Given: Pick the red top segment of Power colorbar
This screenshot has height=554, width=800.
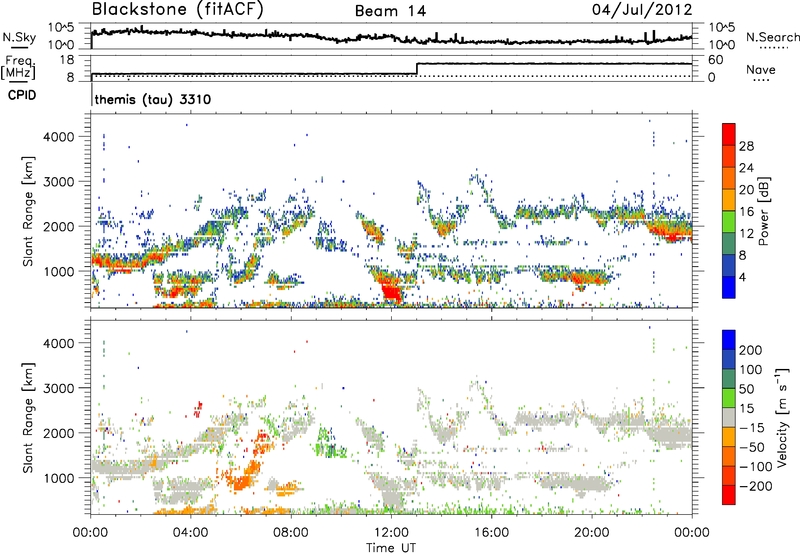Looking at the screenshot, I should tap(729, 134).
